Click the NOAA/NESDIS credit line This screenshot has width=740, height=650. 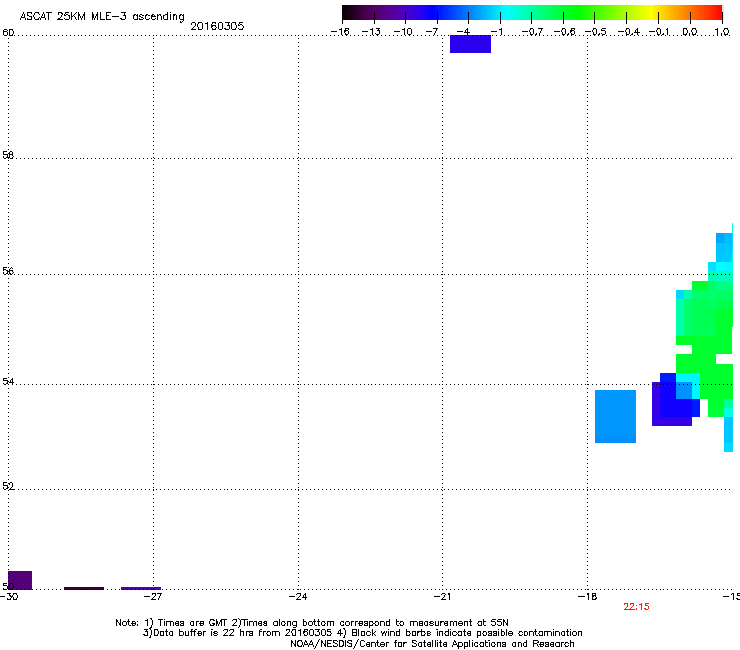pyautogui.click(x=432, y=644)
